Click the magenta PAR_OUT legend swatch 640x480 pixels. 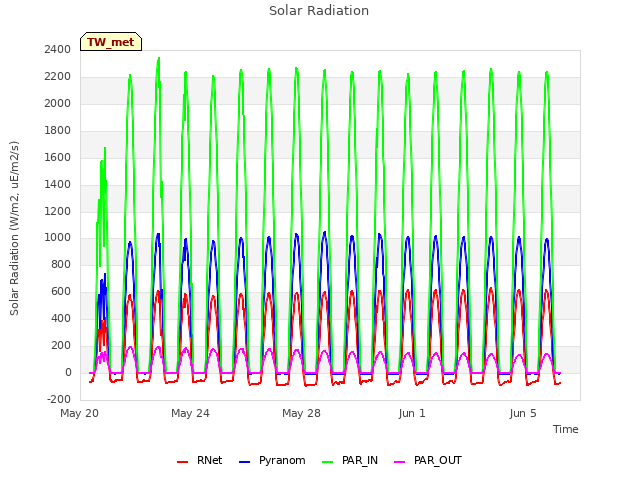pos(400,462)
